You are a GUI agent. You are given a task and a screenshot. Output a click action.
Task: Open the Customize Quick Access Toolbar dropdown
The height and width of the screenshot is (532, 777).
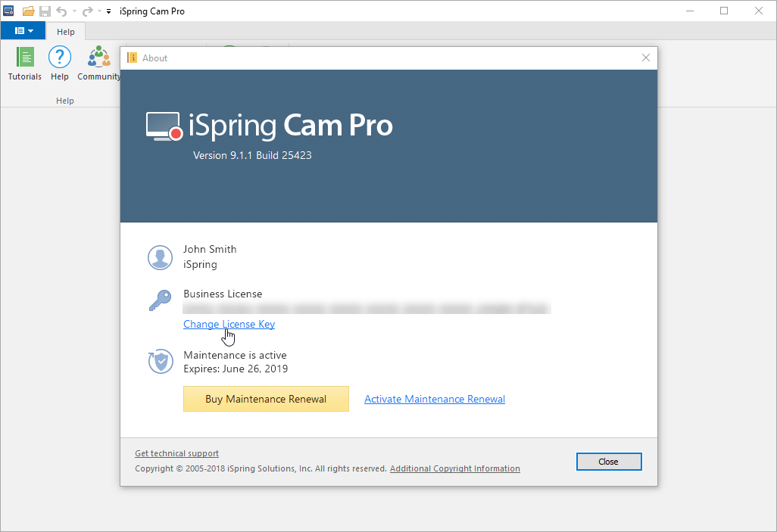(x=109, y=12)
